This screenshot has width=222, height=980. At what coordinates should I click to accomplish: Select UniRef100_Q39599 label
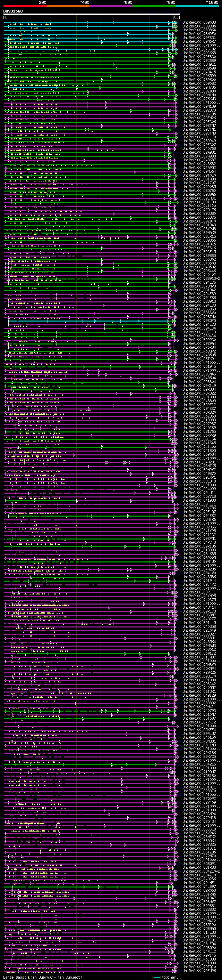[199, 68]
